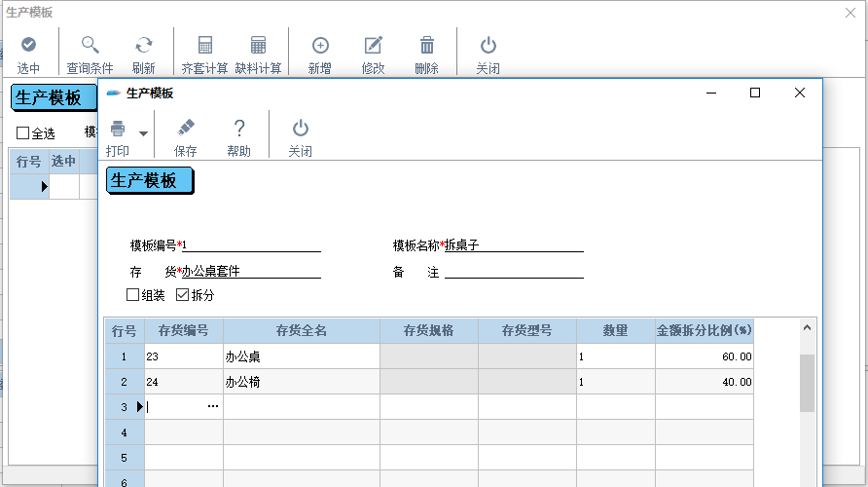This screenshot has height=487, width=868.
Task: Click the 数量 column header
Action: point(616,331)
